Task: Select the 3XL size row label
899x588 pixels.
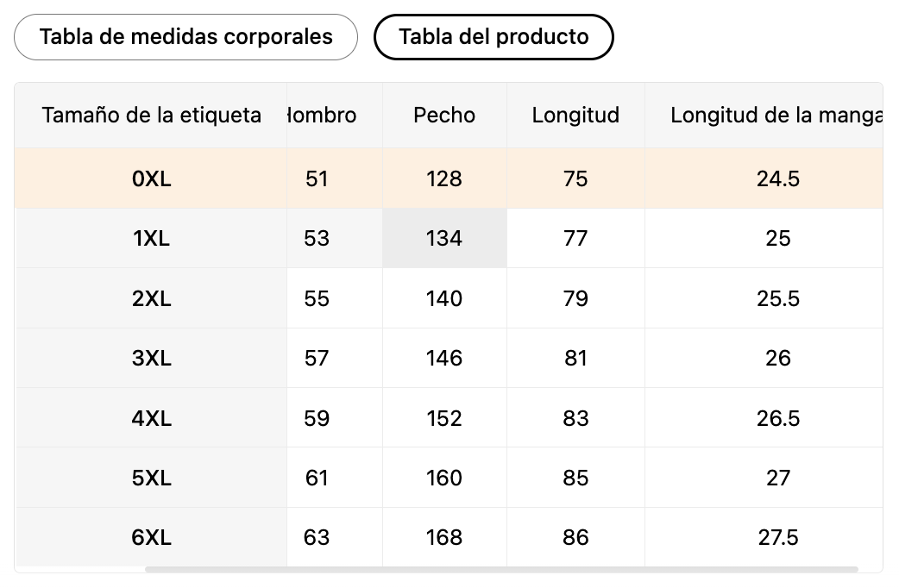Action: click(151, 358)
